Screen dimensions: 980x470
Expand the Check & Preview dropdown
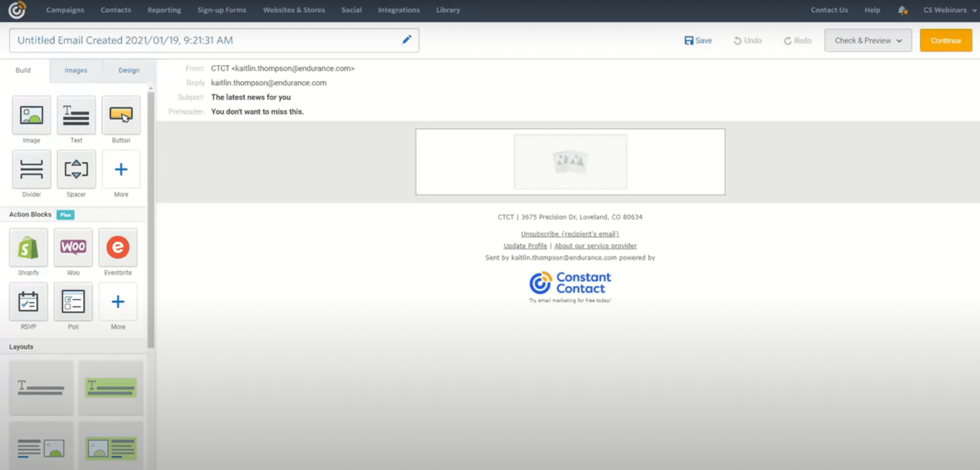coord(868,41)
